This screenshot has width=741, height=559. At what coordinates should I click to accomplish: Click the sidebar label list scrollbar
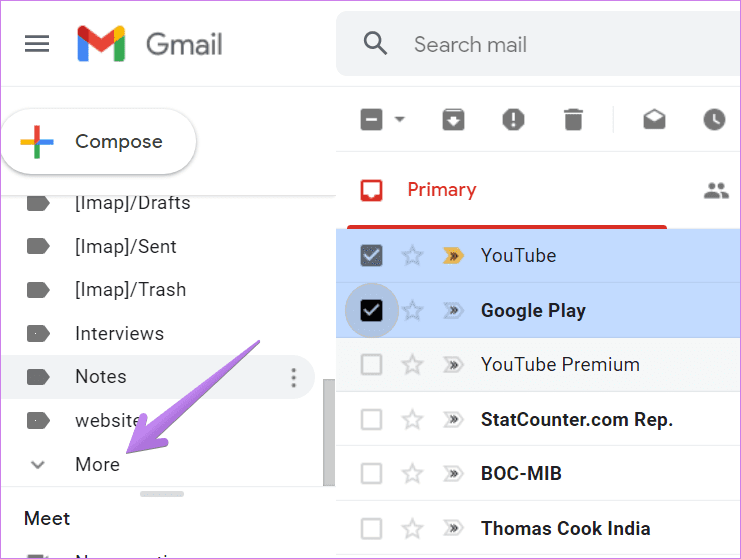coord(328,432)
